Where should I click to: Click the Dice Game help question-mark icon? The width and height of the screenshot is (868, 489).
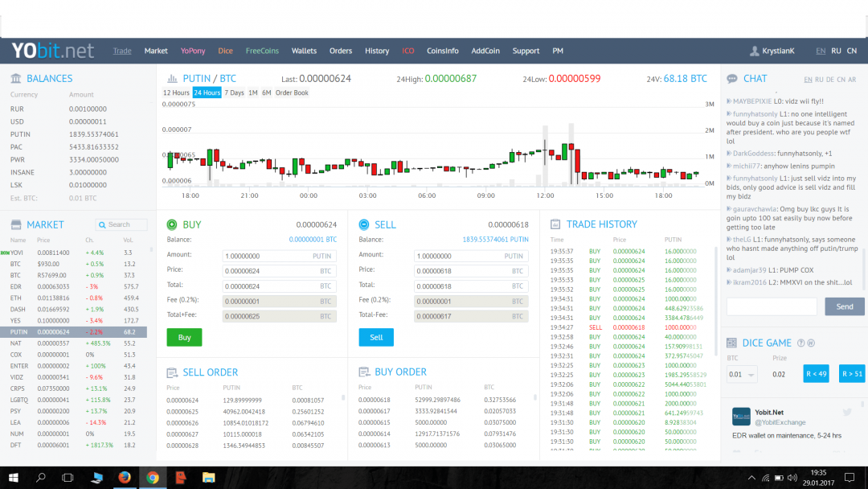(x=801, y=343)
